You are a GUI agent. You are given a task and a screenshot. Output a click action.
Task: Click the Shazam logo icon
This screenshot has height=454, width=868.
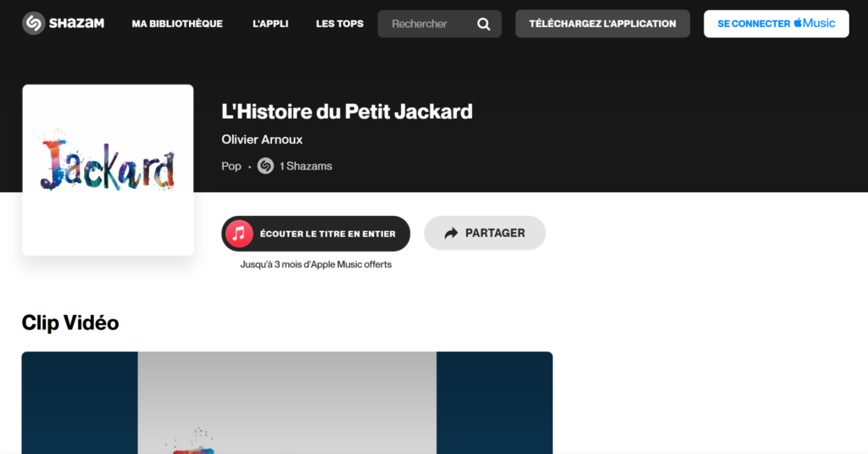click(x=33, y=23)
